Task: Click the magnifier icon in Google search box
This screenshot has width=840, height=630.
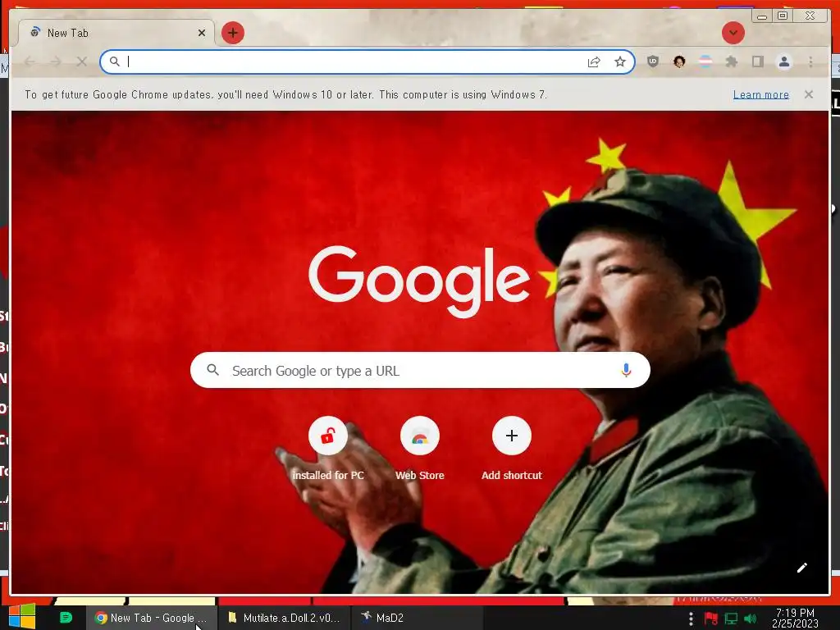Action: tap(212, 370)
